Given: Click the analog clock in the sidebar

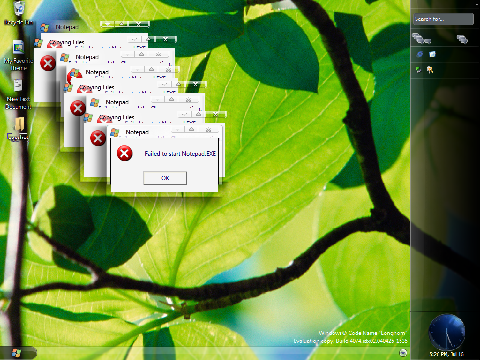Looking at the screenshot, I should [447, 332].
